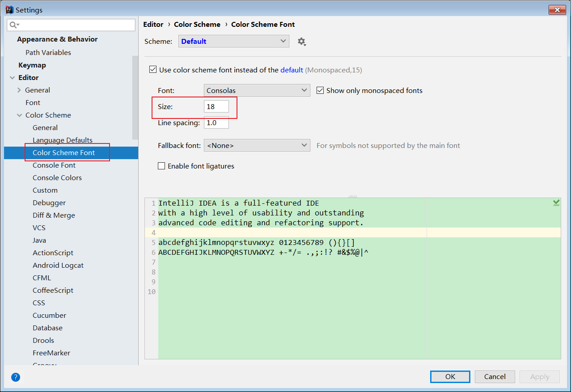Click the IntelliJ IDEA logo in title bar

[8, 9]
